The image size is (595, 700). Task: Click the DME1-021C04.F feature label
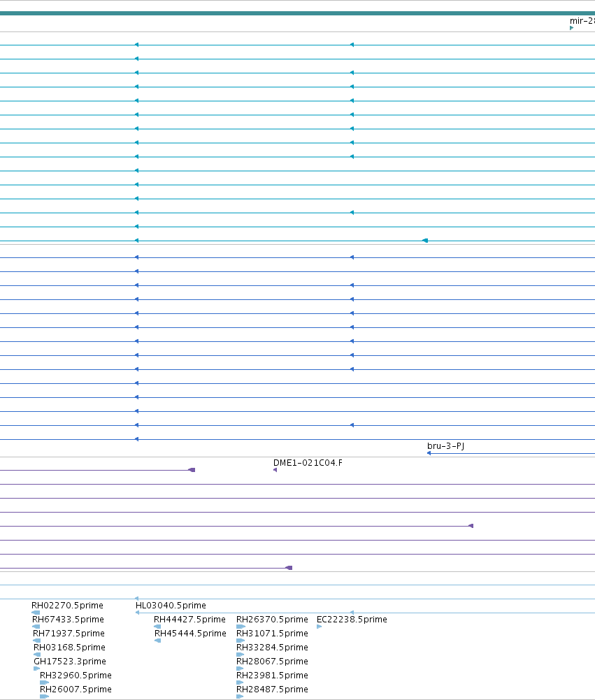coord(308,463)
